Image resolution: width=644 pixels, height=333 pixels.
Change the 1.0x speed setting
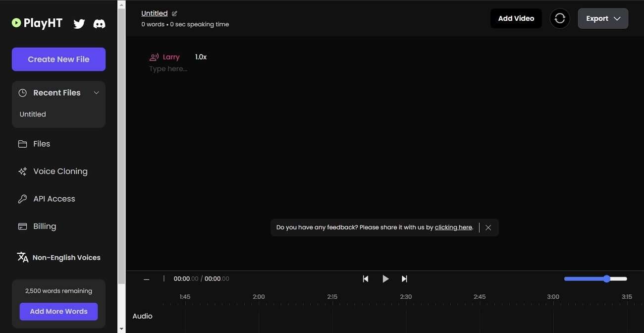point(201,57)
